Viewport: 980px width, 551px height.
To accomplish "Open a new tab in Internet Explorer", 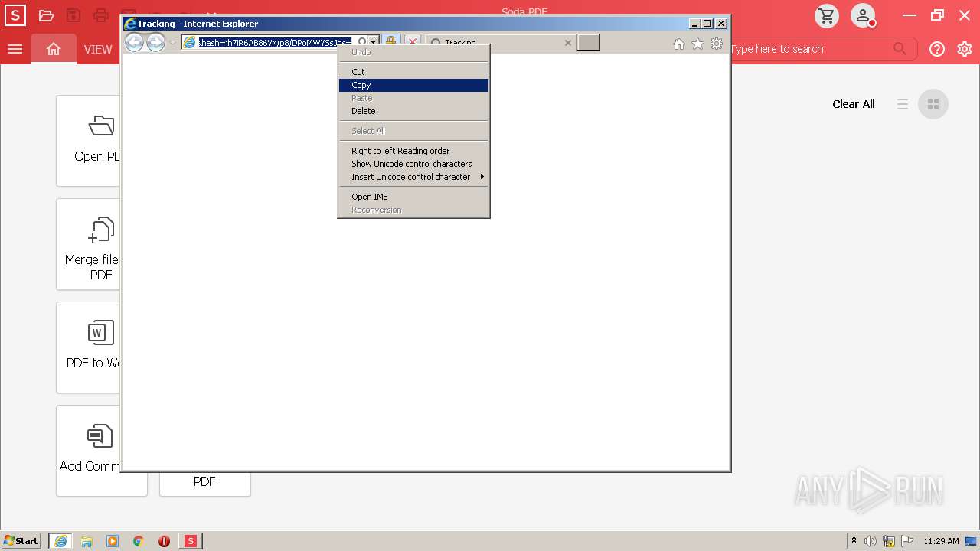I will point(588,42).
